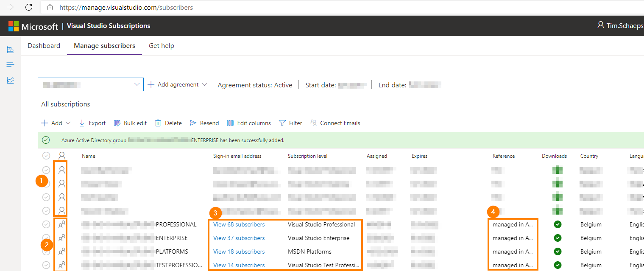The image size is (644, 271).
Task: Click the Country column header
Action: tap(589, 156)
